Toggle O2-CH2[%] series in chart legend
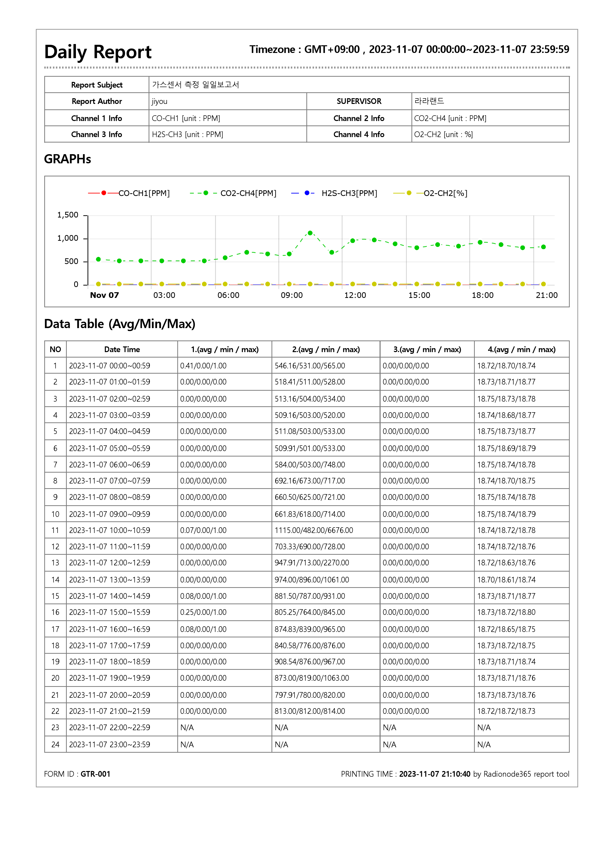The width and height of the screenshot is (613, 868). [430, 193]
